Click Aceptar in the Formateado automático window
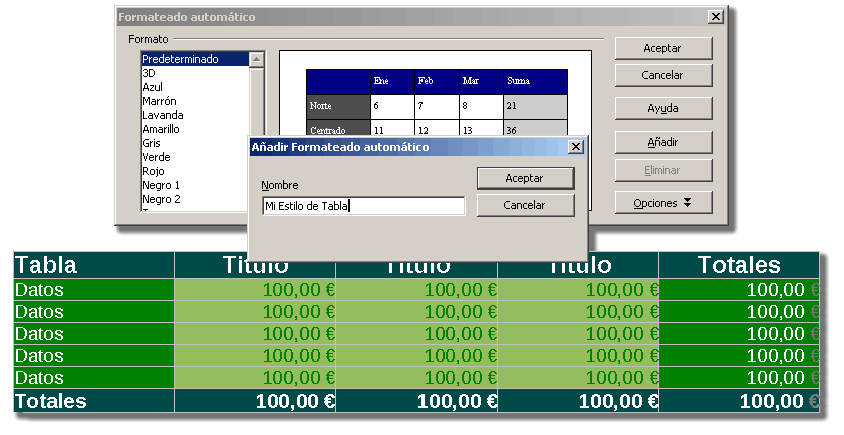 pos(663,48)
